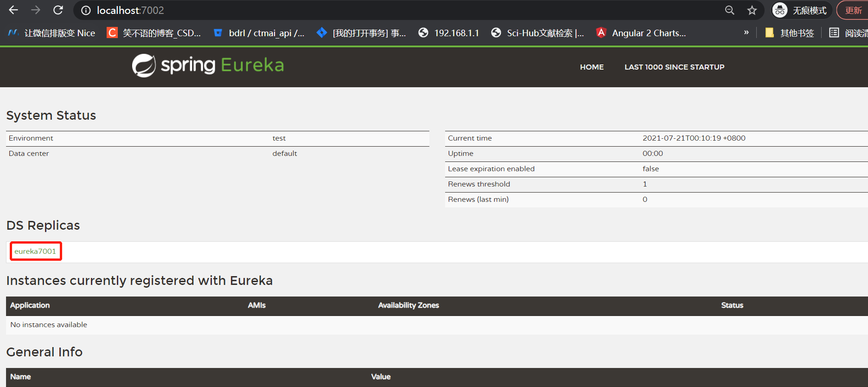Click the Uptime value 00:00
This screenshot has width=868, height=387.
[652, 154]
